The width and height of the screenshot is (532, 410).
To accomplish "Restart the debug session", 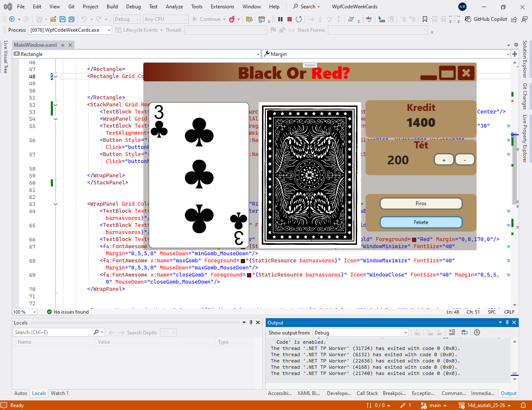I will 299,19.
